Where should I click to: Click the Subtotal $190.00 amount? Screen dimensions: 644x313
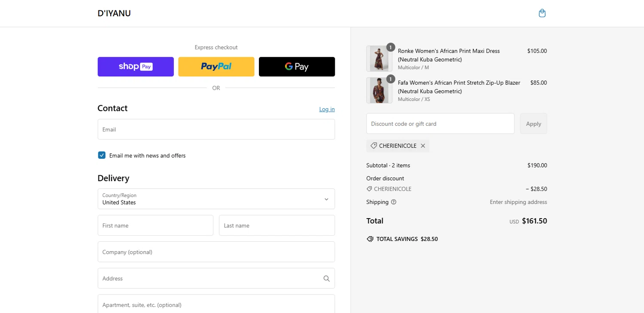coord(537,165)
